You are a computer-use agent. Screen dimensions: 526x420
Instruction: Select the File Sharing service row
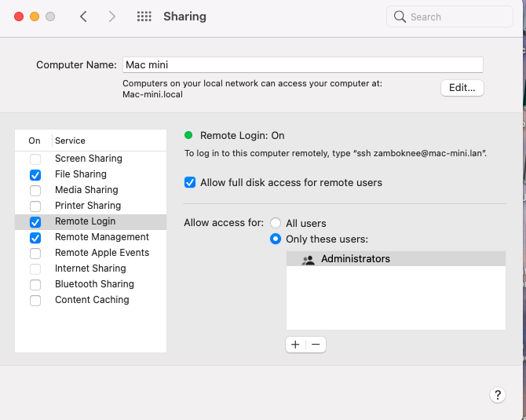pyautogui.click(x=90, y=174)
